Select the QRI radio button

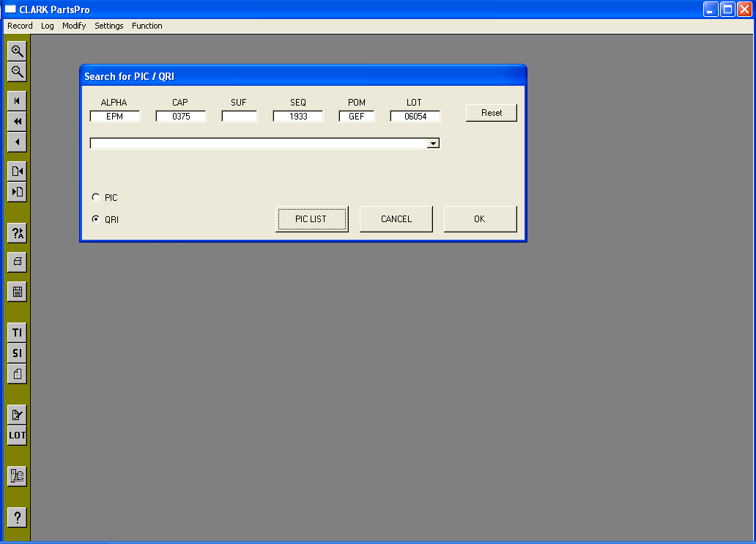tap(95, 218)
